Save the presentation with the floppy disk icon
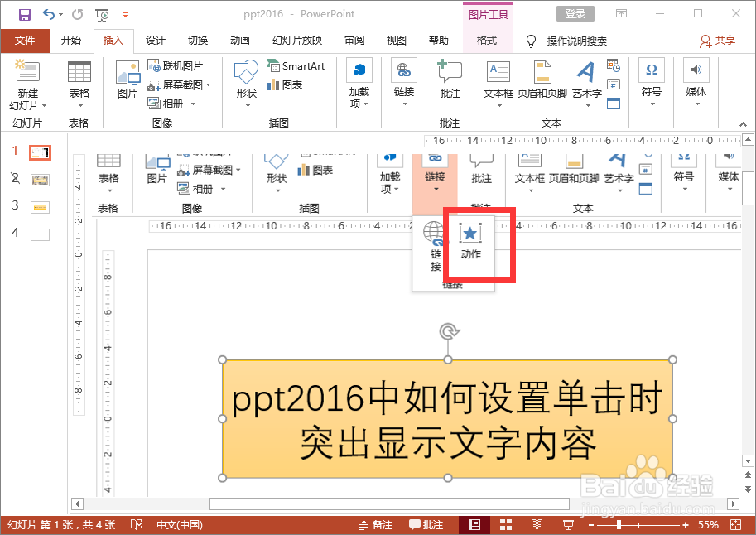 [x=25, y=14]
